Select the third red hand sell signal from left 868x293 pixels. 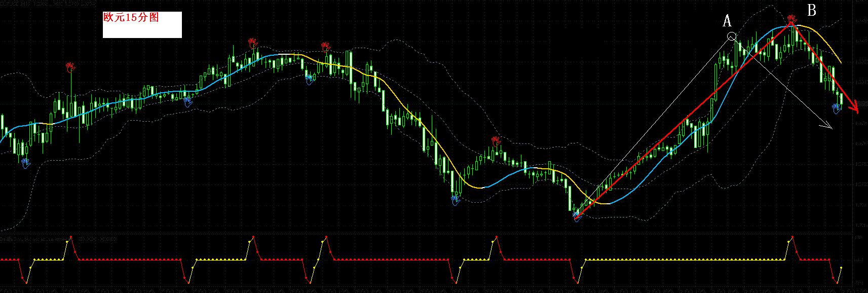[x=326, y=47]
